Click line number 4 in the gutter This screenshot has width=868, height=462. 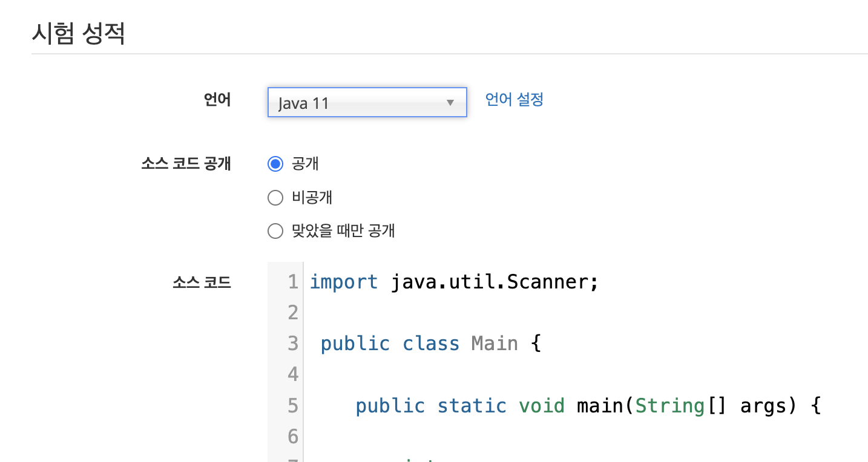[293, 374]
